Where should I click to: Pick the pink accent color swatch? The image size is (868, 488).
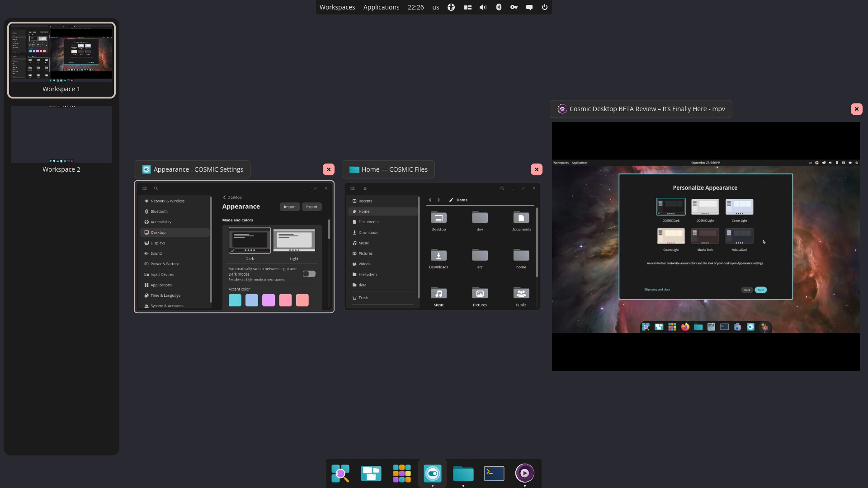285,300
